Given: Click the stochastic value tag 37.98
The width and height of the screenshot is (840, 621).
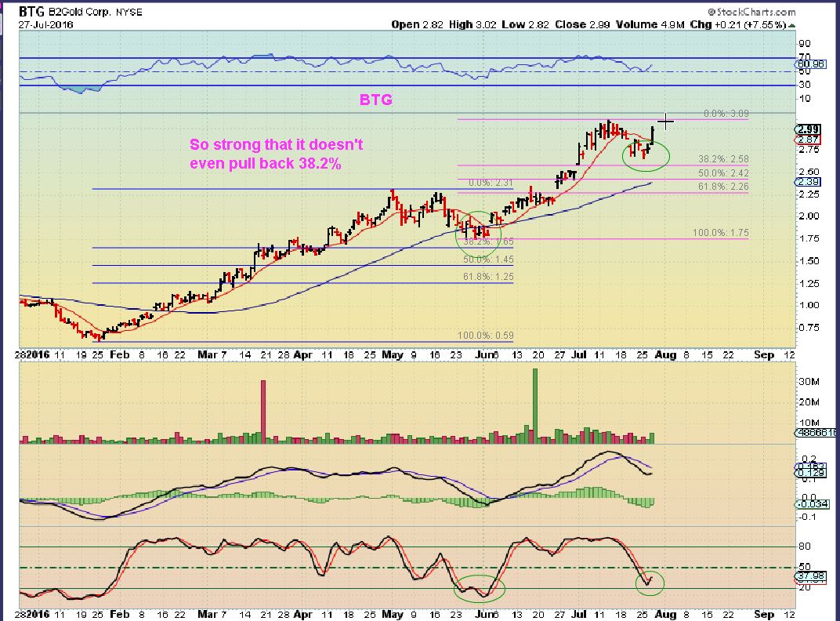Looking at the screenshot, I should tap(810, 576).
